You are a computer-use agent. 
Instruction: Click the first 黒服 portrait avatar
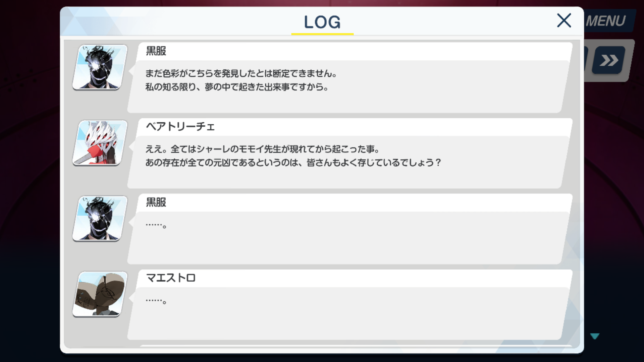click(100, 67)
